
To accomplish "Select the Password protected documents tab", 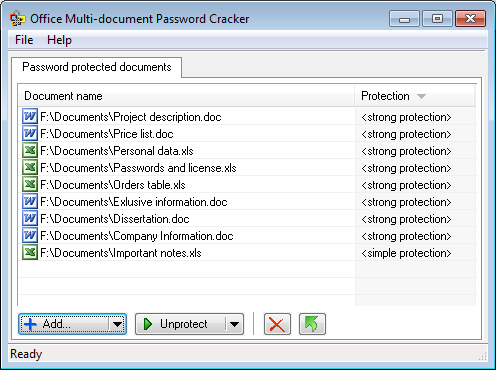I will (97, 67).
